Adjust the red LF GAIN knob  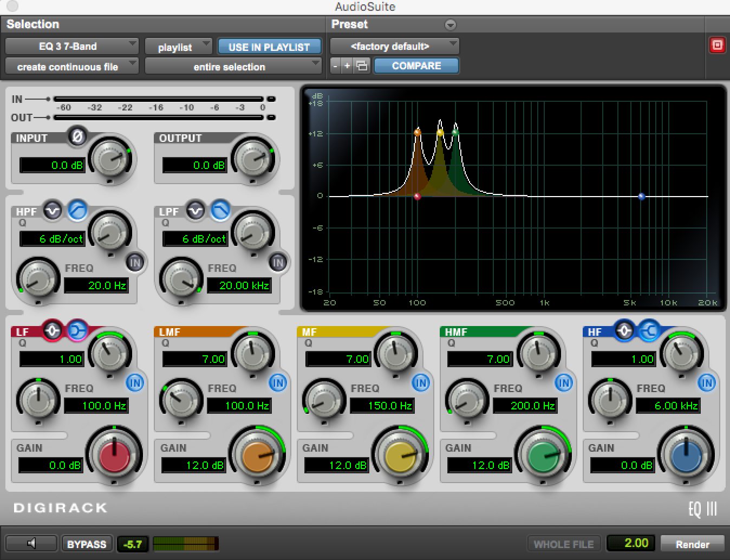(x=114, y=456)
